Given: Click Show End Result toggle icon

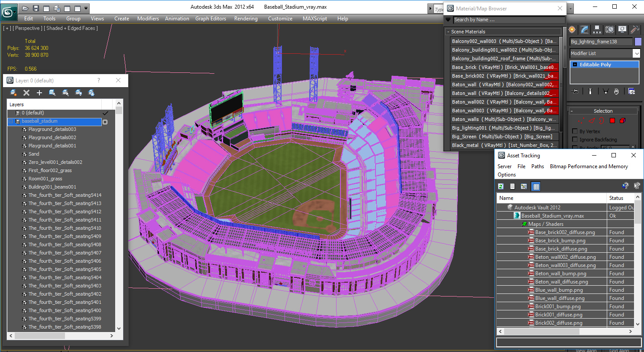Looking at the screenshot, I should pos(590,91).
